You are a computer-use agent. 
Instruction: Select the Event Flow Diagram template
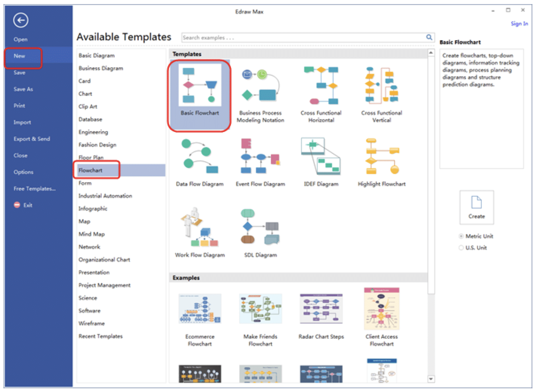pyautogui.click(x=260, y=162)
